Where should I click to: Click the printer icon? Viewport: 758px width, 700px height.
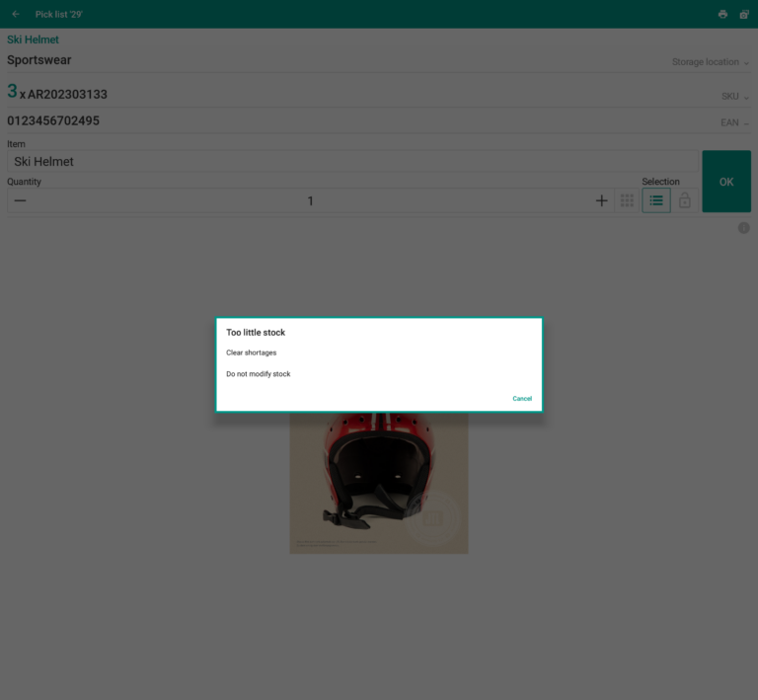pos(722,14)
